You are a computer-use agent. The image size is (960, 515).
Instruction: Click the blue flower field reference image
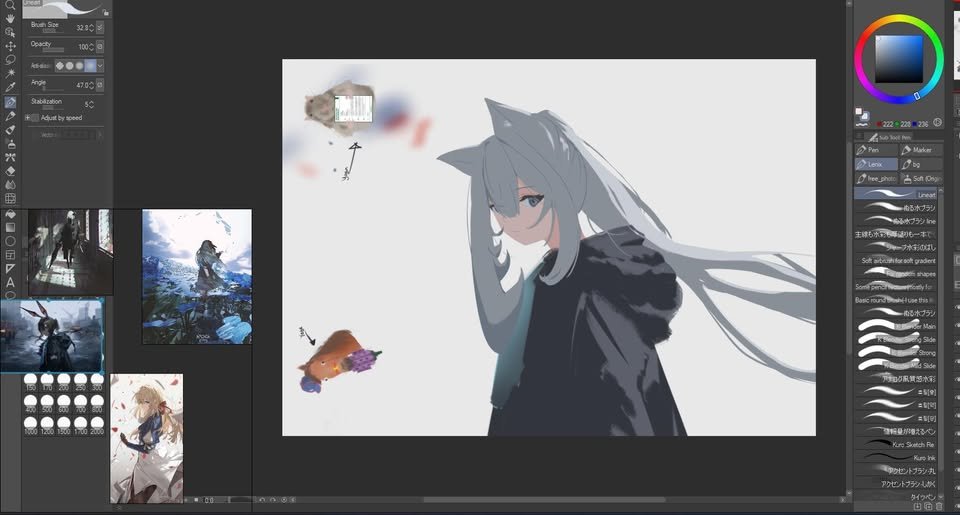197,277
